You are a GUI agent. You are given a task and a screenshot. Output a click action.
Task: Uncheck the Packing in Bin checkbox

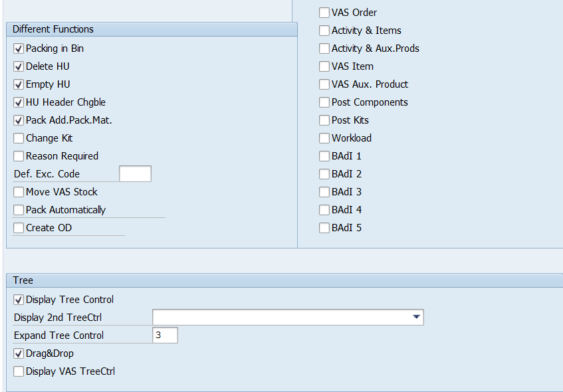pos(19,49)
